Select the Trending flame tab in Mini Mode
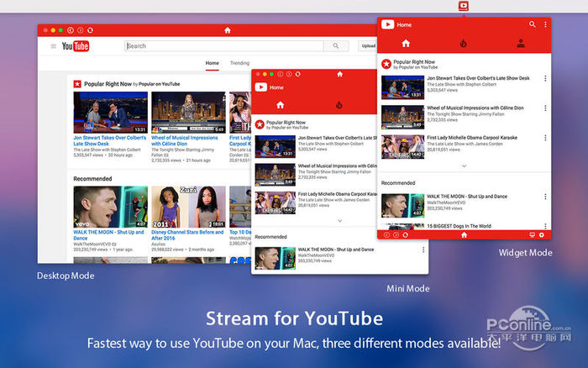Screen dimensions: 588x368 tap(339, 105)
